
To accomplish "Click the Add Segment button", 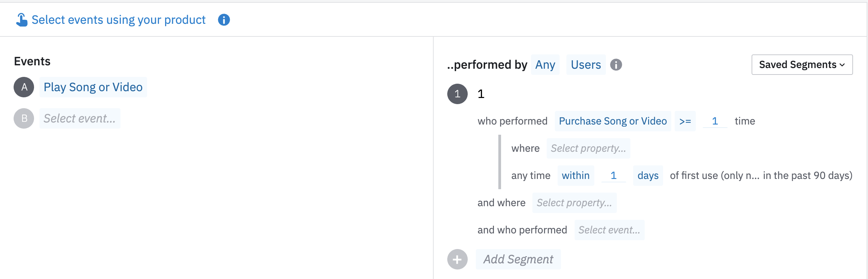I will tap(518, 259).
